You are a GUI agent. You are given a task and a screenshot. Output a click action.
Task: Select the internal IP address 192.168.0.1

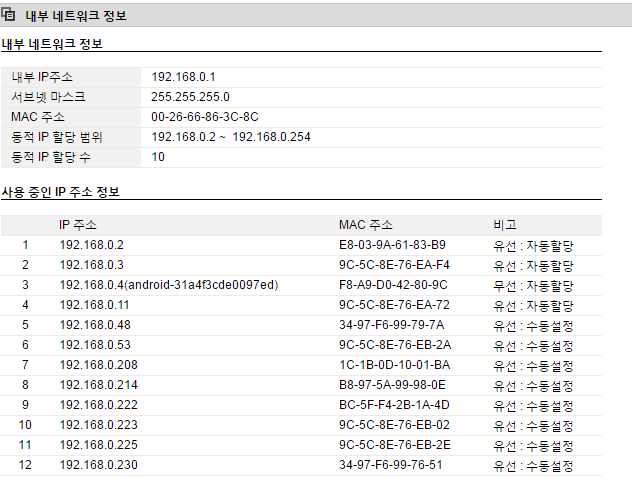click(x=183, y=77)
